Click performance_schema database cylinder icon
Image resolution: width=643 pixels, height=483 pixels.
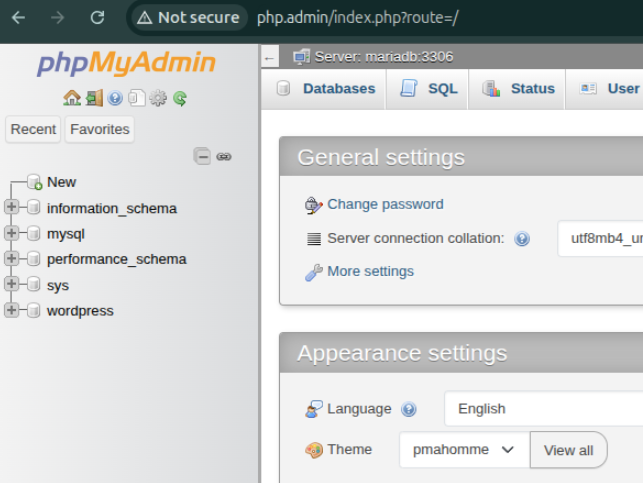point(34,259)
